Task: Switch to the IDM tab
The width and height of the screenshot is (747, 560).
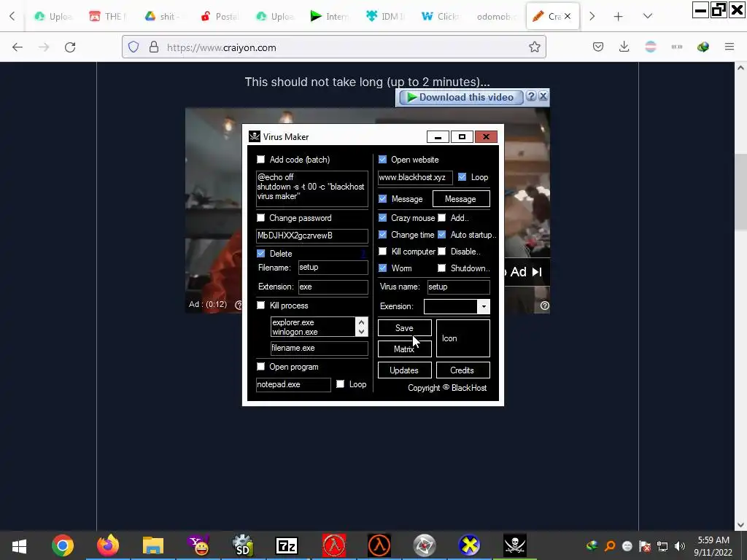Action: (385, 17)
